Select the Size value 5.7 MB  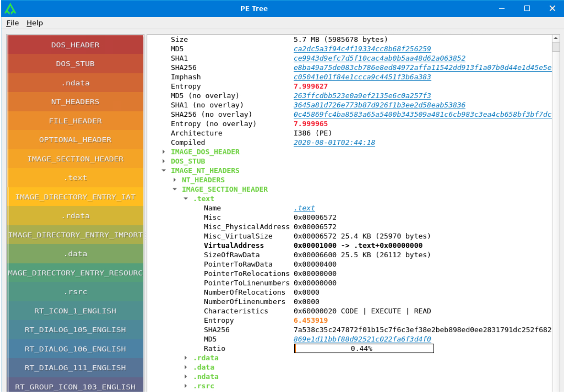click(x=341, y=40)
